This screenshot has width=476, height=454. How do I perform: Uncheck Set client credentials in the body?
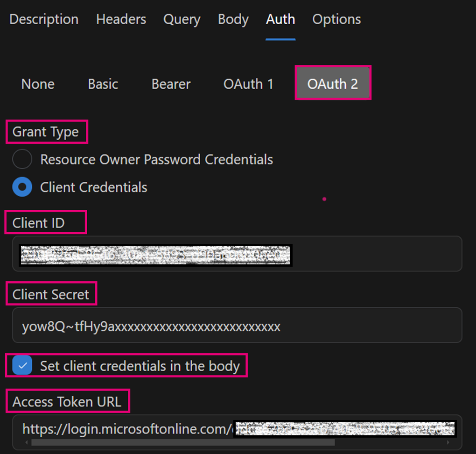click(22, 366)
